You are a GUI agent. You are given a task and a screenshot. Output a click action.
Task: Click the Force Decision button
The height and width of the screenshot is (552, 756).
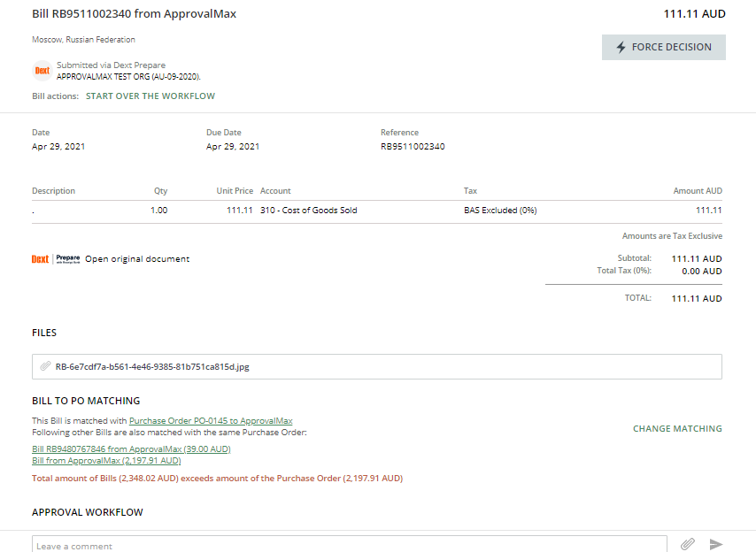click(x=663, y=47)
